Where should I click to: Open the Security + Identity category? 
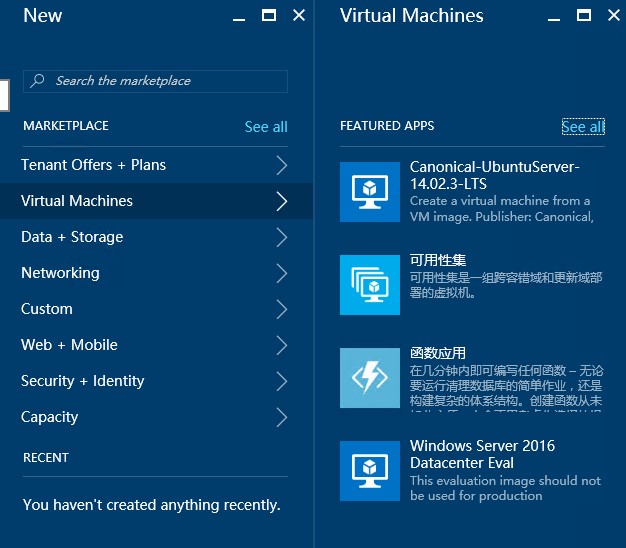point(156,381)
